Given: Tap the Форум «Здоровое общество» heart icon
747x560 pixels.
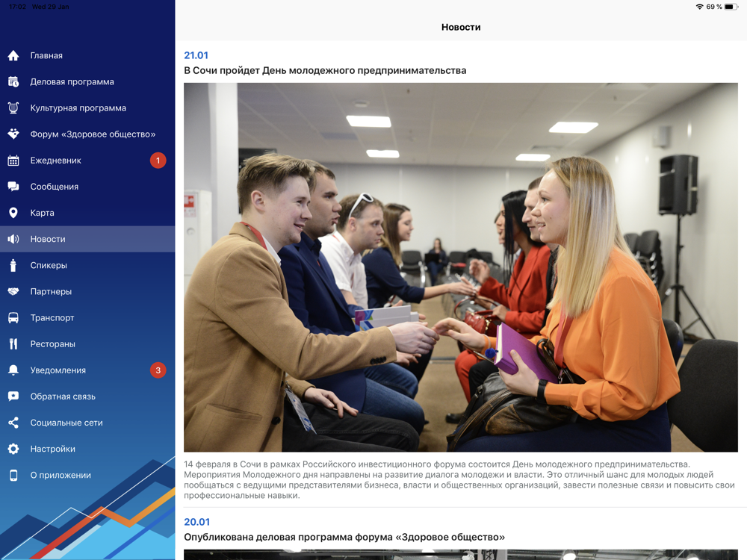Looking at the screenshot, I should (x=13, y=134).
